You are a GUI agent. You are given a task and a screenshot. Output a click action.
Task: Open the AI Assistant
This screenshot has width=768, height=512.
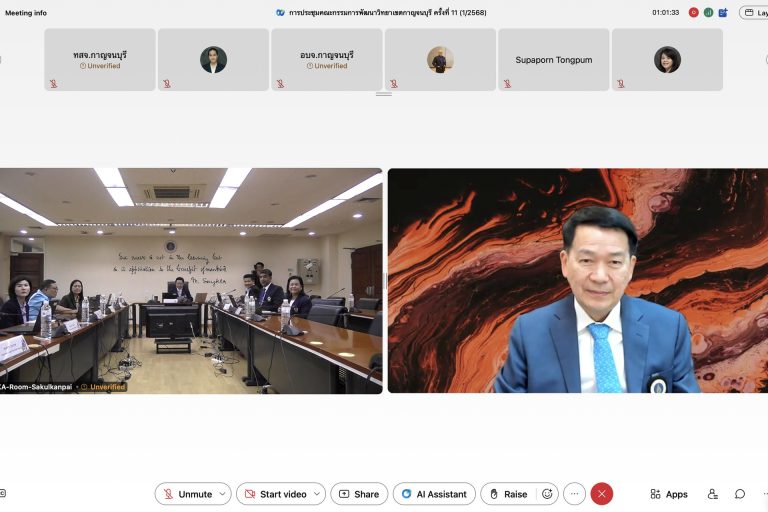click(x=434, y=494)
